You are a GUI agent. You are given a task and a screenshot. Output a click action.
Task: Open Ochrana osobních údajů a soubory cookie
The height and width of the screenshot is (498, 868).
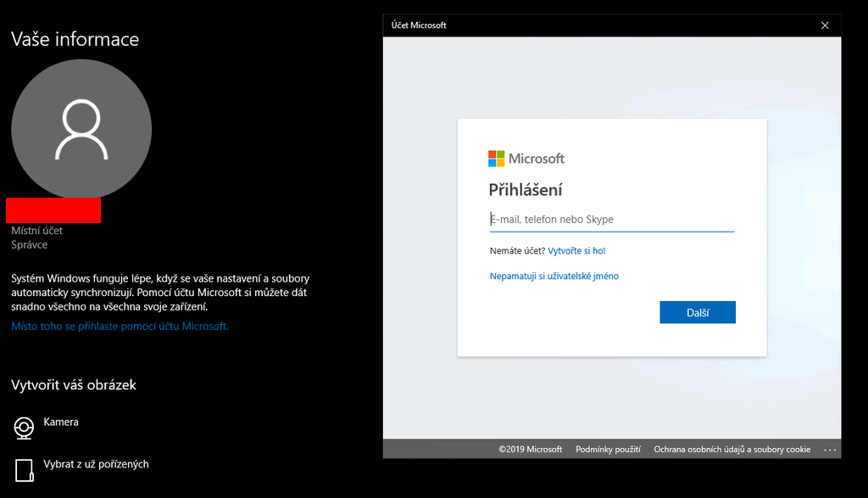click(x=732, y=450)
